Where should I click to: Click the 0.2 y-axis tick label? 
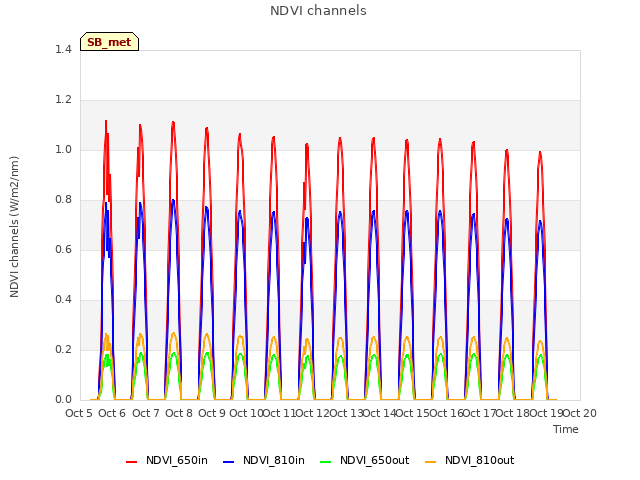(63, 349)
